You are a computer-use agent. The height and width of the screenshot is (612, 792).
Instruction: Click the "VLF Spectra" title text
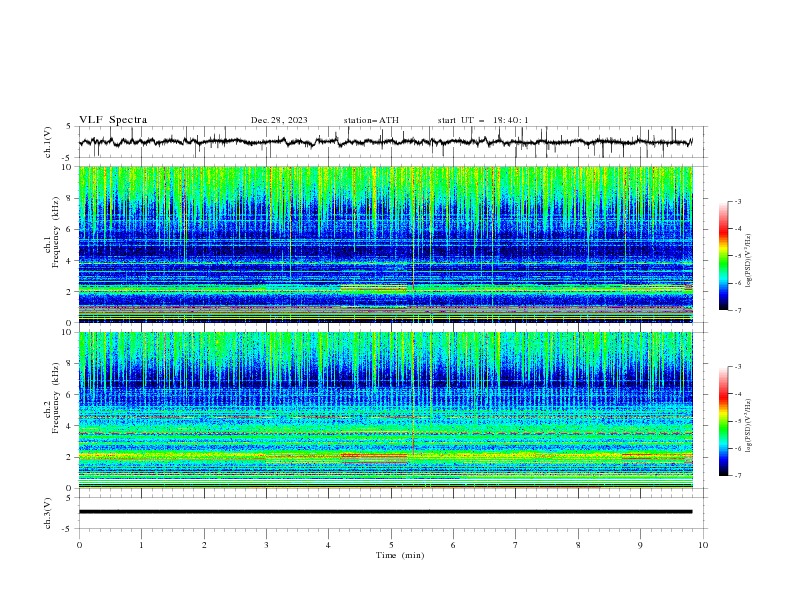coord(113,120)
